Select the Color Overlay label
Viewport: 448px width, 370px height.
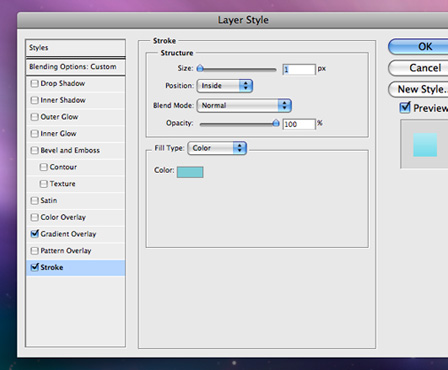pyautogui.click(x=63, y=217)
